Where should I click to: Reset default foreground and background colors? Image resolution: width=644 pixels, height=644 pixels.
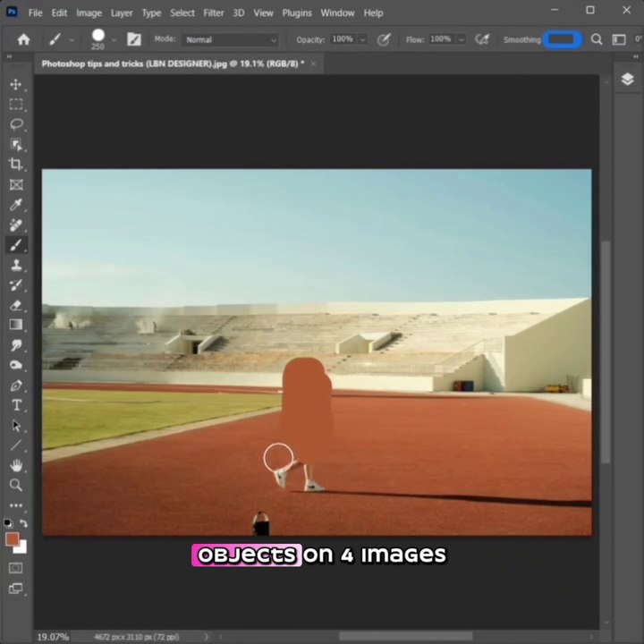click(x=7, y=523)
